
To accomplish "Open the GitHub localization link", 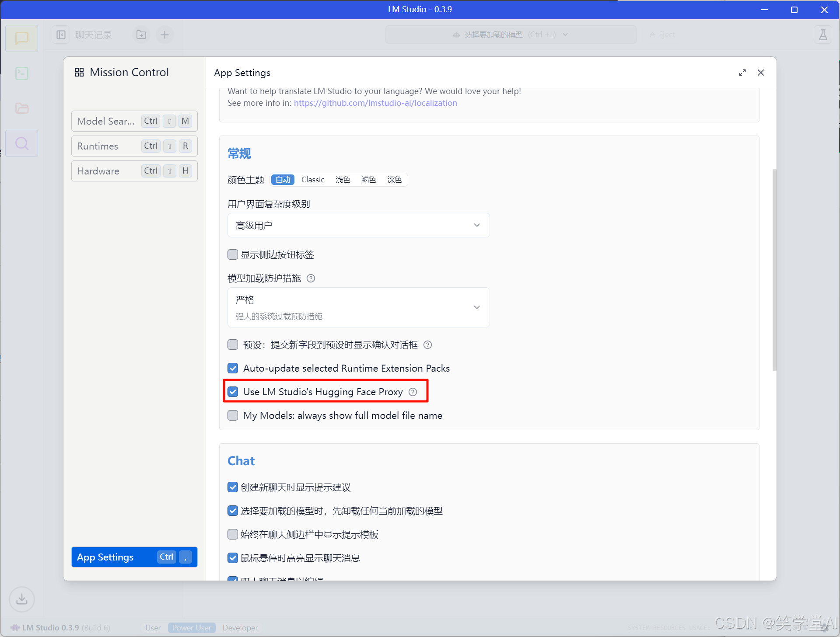I will (x=375, y=103).
